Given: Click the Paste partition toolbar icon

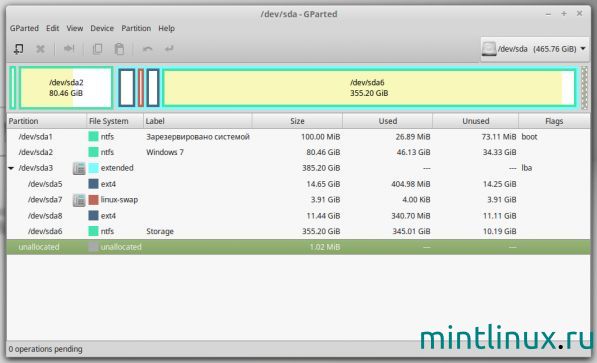Looking at the screenshot, I should coord(119,49).
